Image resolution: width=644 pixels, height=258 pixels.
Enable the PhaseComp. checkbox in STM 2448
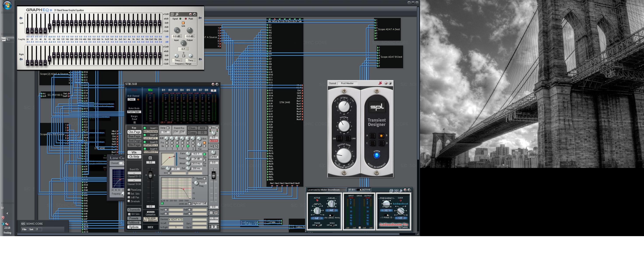tap(129, 190)
